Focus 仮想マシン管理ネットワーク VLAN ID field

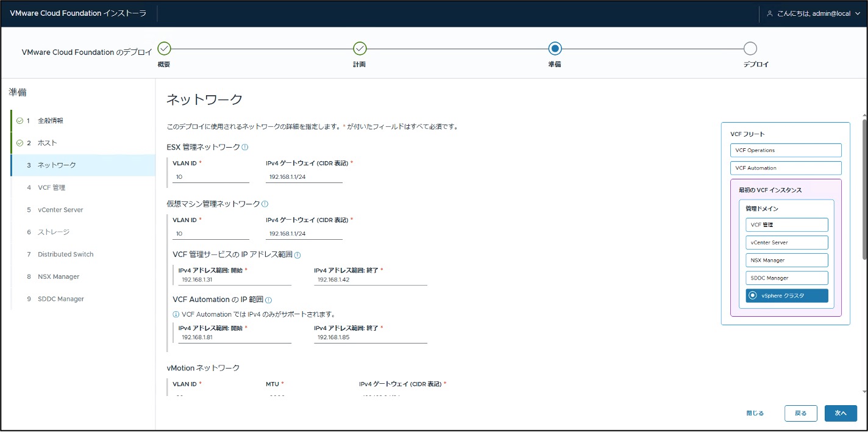[211, 234]
